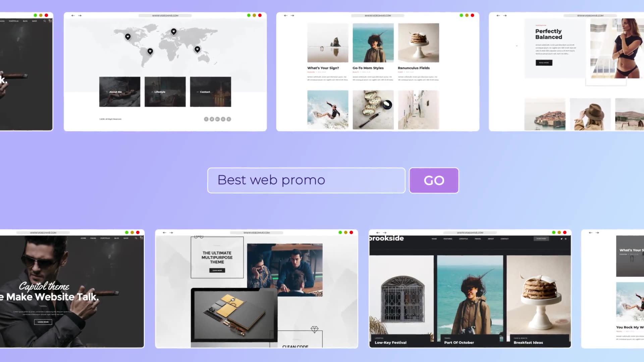644x362 pixels.
Task: Select the 'Lifestyle' dark thumbnail card
Action: coord(165,92)
